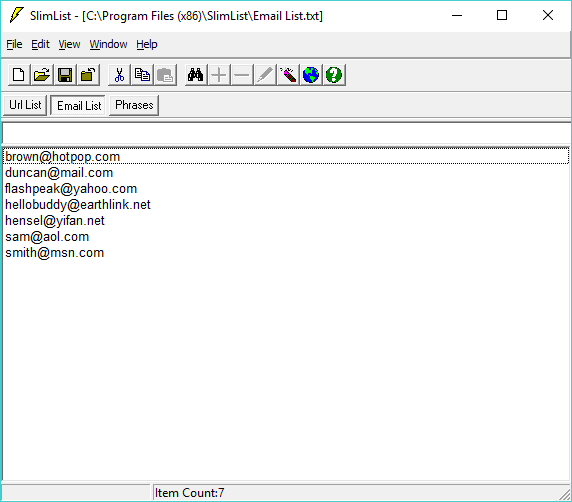Open a file with the folder icon

[x=42, y=75]
